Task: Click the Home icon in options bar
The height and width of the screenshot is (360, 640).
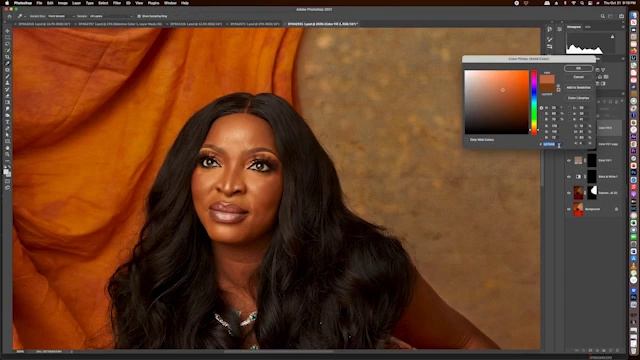Action: [x=9, y=16]
